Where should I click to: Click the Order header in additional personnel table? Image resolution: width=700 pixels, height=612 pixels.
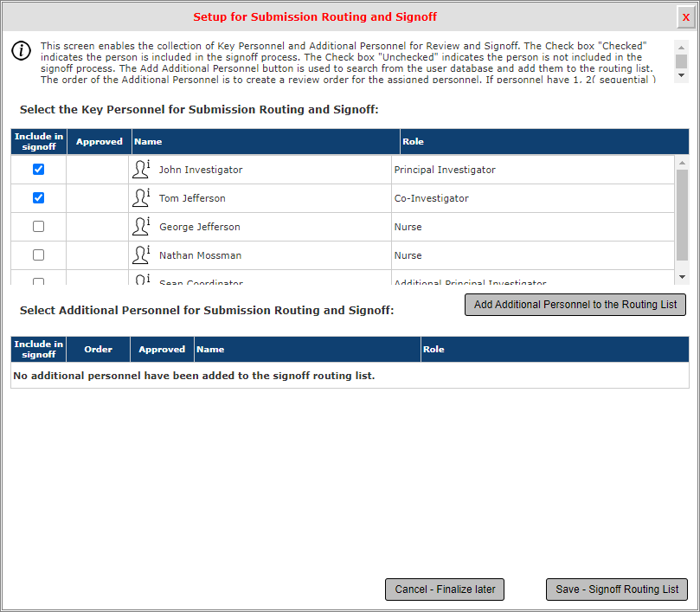pos(99,350)
